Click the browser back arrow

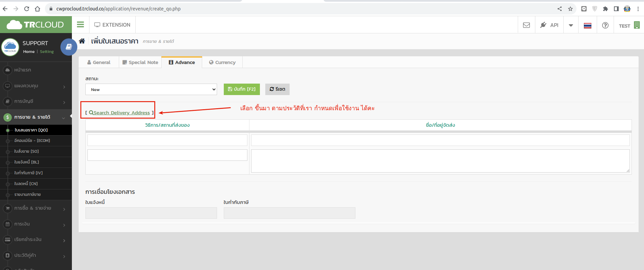tap(5, 9)
